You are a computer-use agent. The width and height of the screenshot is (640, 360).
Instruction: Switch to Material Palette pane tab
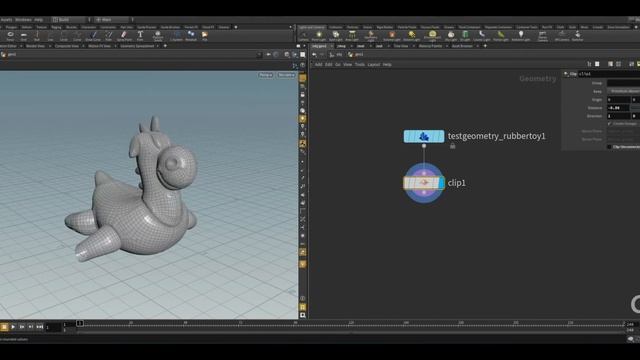pos(430,46)
